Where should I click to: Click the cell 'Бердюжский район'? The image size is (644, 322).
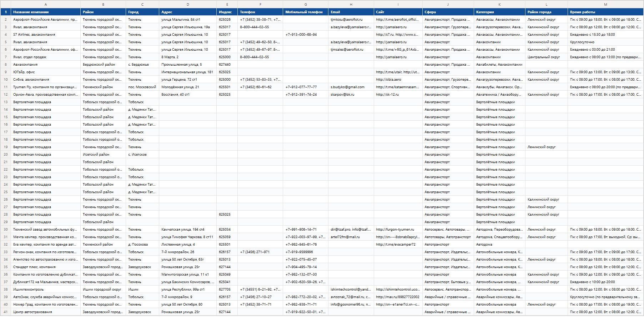(103, 65)
